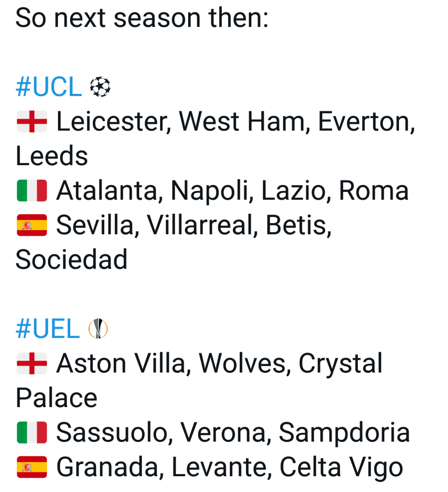This screenshot has width=448, height=492.
Task: Click the Spain flag beside Granada
Action: [x=32, y=467]
